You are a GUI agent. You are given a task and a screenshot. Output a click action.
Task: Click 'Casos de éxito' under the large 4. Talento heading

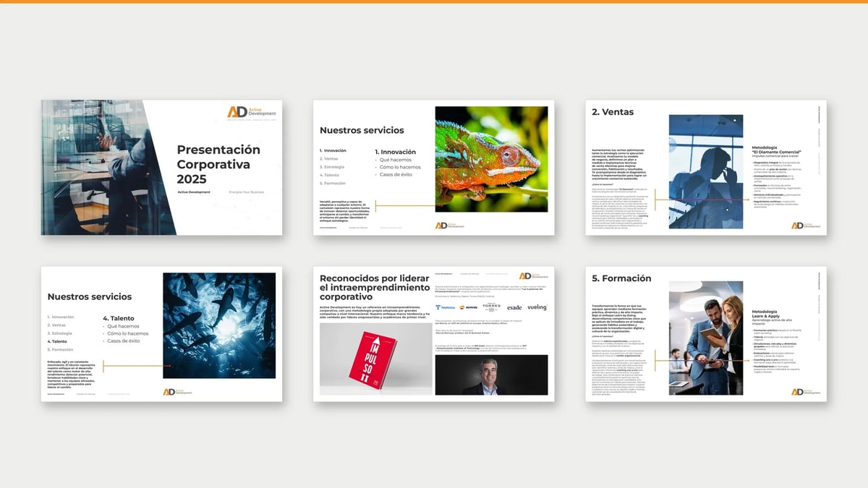point(124,341)
